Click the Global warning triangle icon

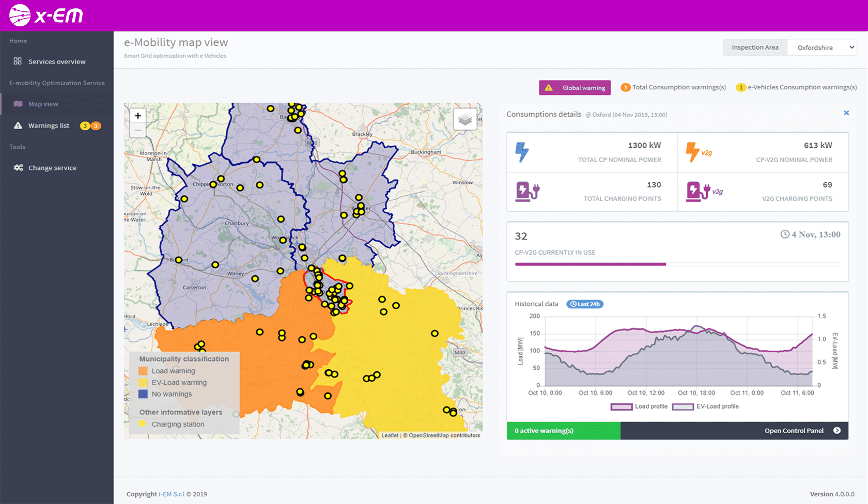tap(549, 88)
